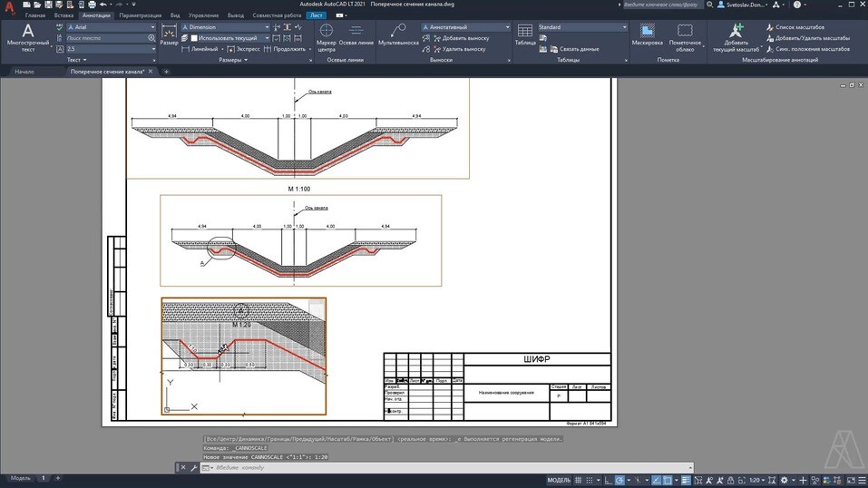
Task: Toggle lineweight display in status bar
Action: (686, 480)
